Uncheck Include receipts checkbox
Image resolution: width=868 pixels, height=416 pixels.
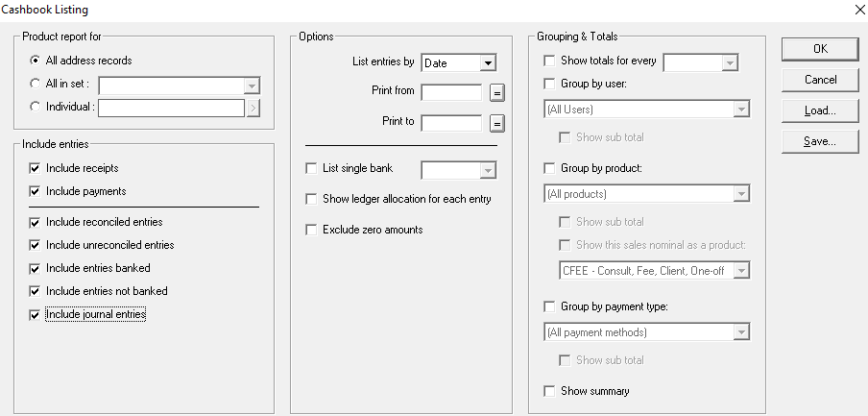pos(36,168)
